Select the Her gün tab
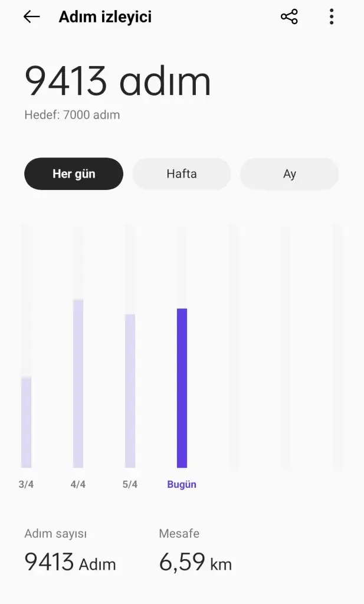The width and height of the screenshot is (364, 604). (74, 174)
